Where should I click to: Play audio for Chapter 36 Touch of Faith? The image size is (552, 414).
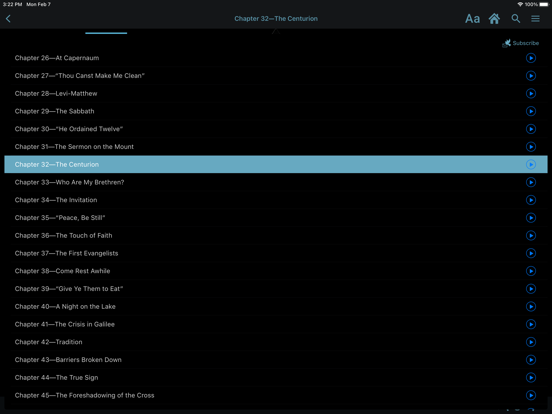pos(531,235)
